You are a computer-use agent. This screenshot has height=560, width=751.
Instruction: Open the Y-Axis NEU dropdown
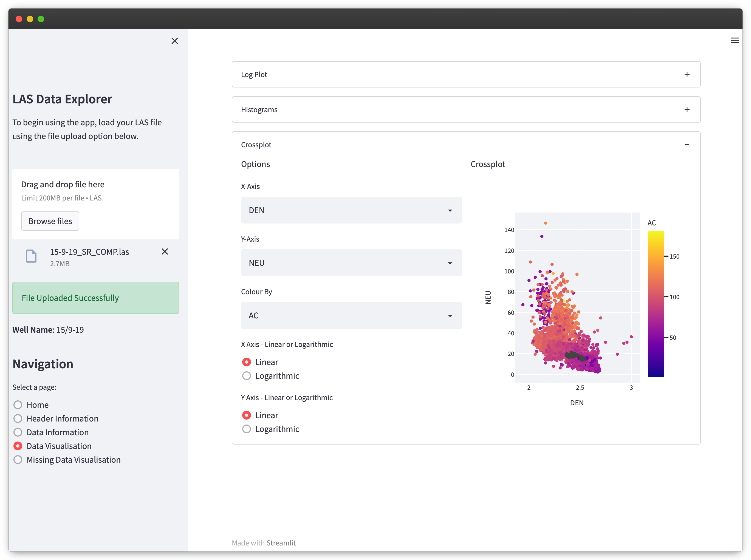[351, 263]
